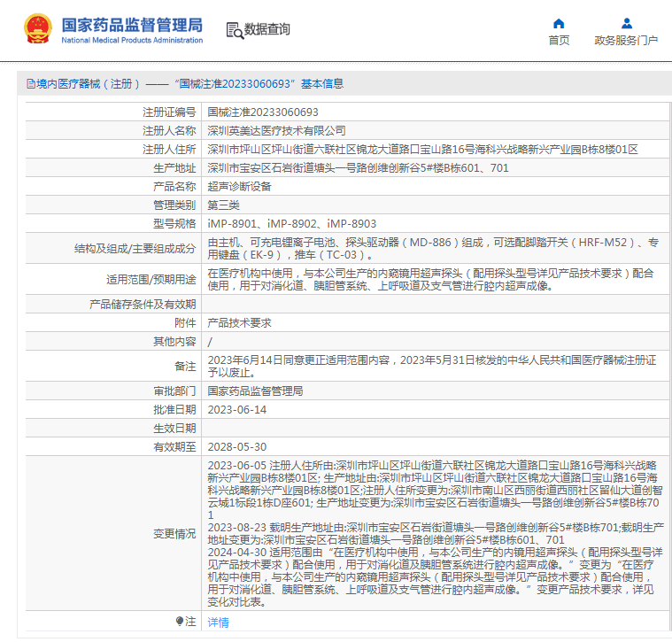Open the 政务服务门户 text label

point(626,41)
